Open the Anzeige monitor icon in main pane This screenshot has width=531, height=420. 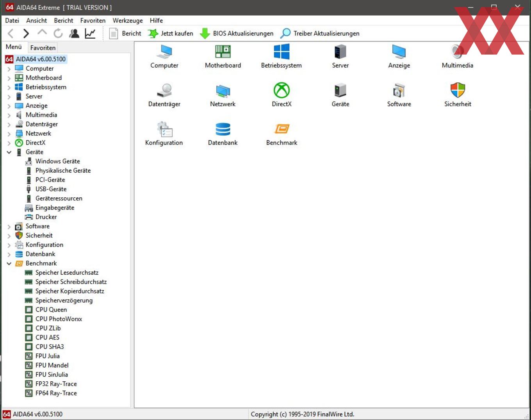pos(399,52)
